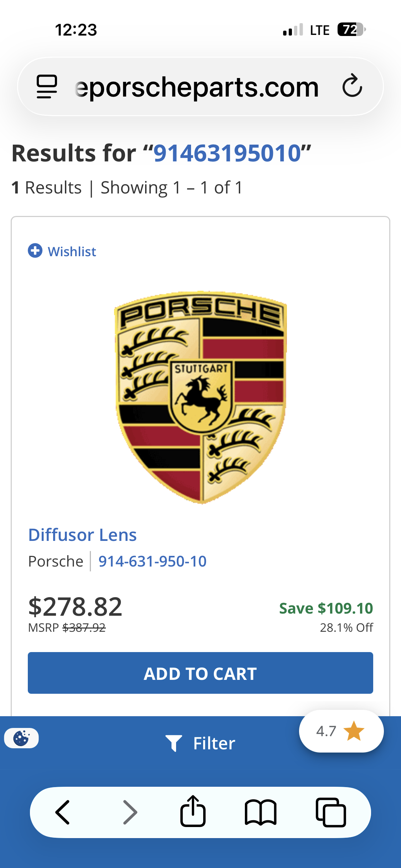Reload the page with the refresh icon
401x868 pixels.
352,86
